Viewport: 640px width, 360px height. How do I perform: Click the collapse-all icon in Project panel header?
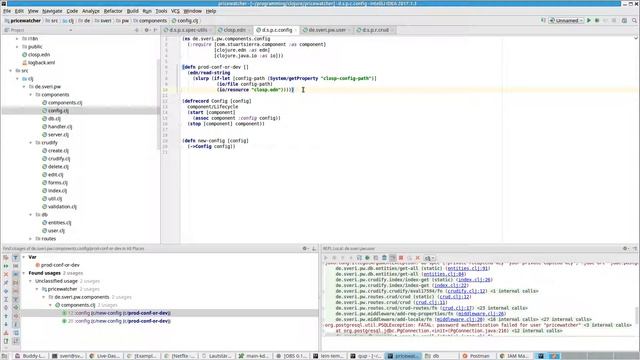coord(137,30)
